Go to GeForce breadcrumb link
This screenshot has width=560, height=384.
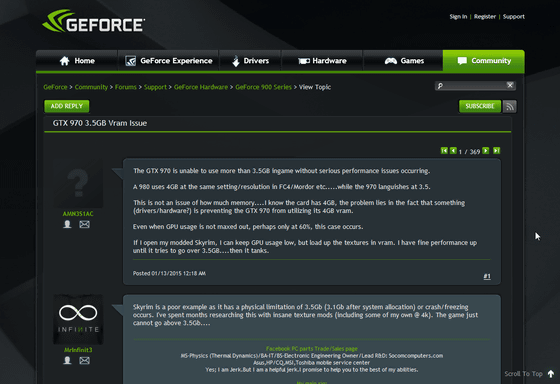point(55,87)
